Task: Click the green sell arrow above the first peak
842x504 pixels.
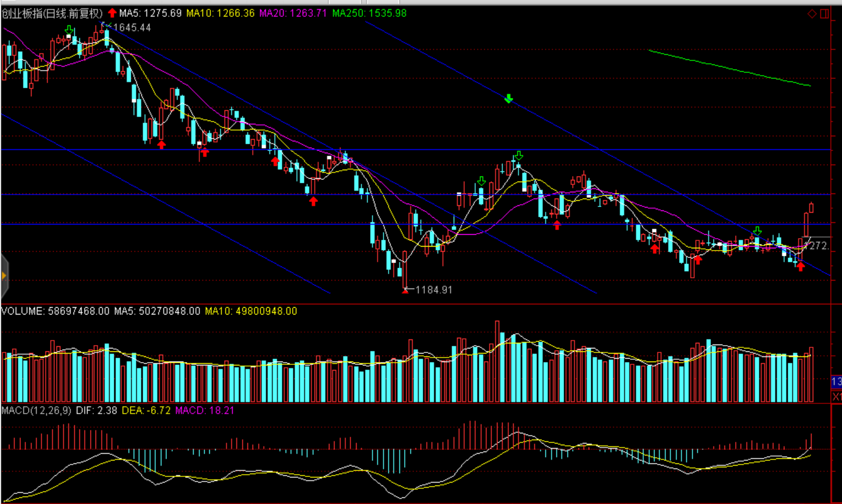Action: coord(69,29)
